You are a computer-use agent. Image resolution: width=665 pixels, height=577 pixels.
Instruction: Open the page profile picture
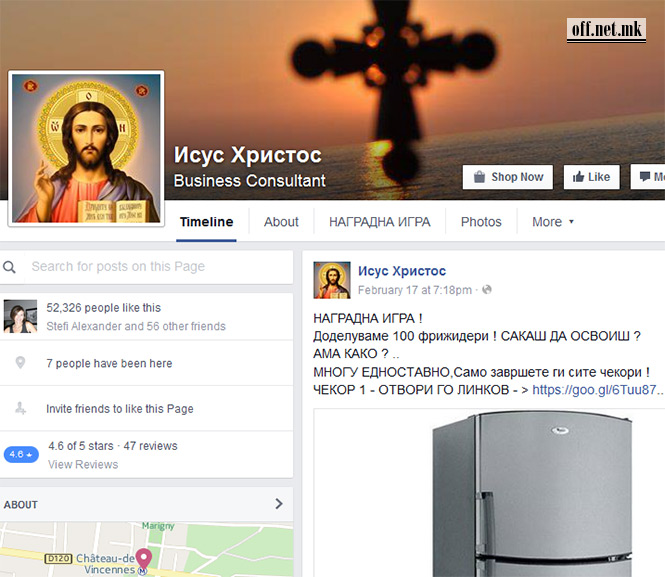(86, 149)
